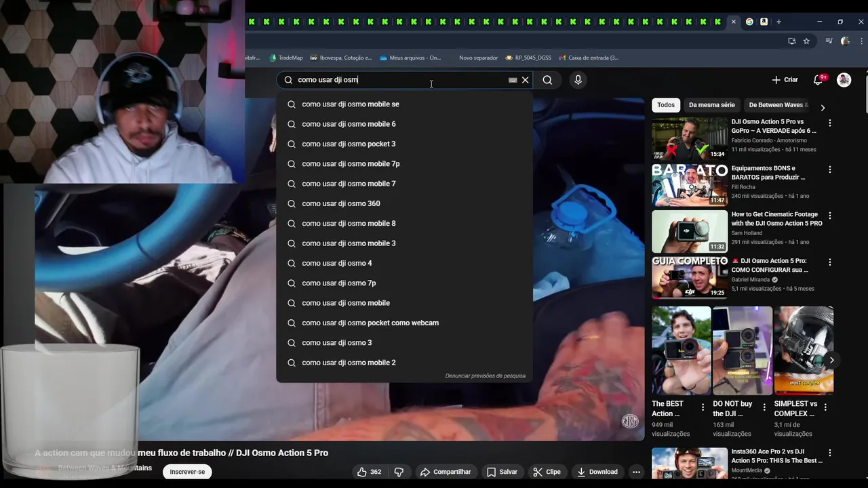Choose suggestion 'como usar dji osmo mobile 2'

404,363
